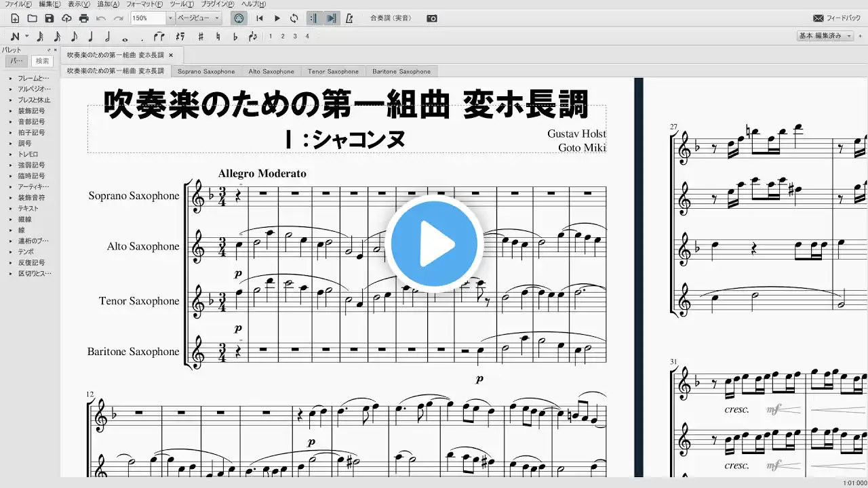Select voice 4 in the toolbar
Screen dimensions: 868x488
coord(307,36)
